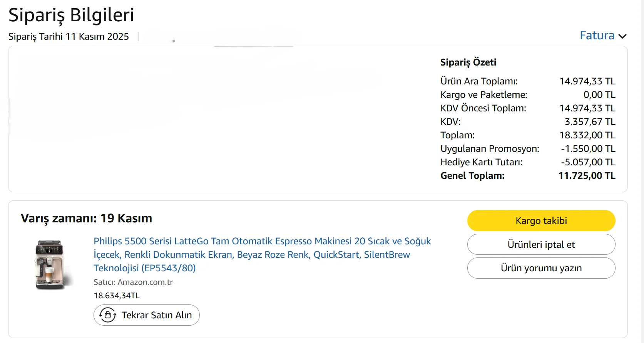Click the Satıcı: Amazon.com.tr seller text

(x=133, y=282)
